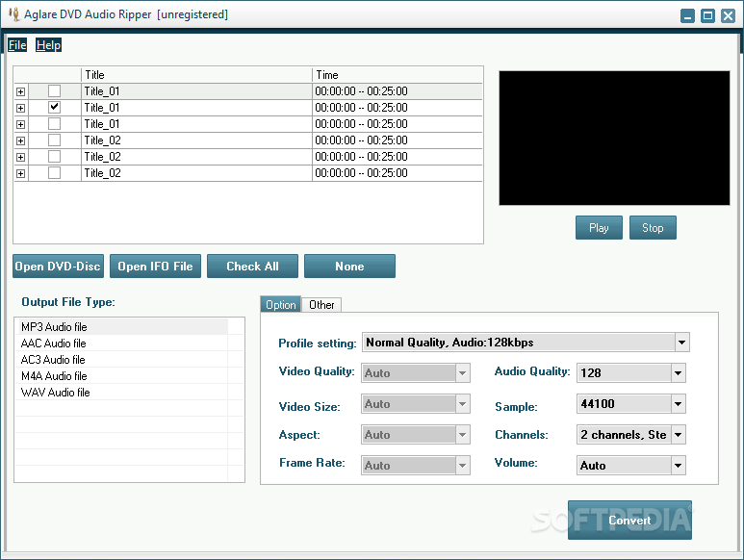Click the black video preview area
744x560 pixels.
click(x=614, y=138)
